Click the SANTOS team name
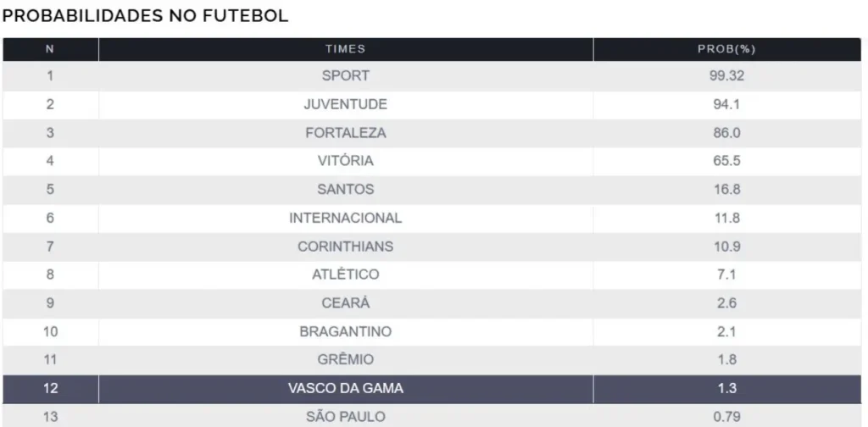 coord(345,190)
